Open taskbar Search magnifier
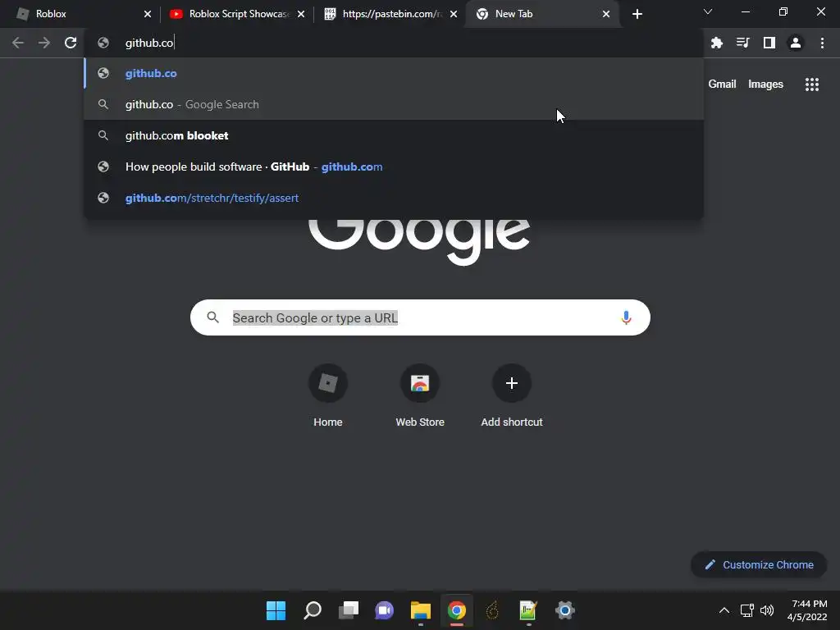Screen dimensions: 840x630 313,610
